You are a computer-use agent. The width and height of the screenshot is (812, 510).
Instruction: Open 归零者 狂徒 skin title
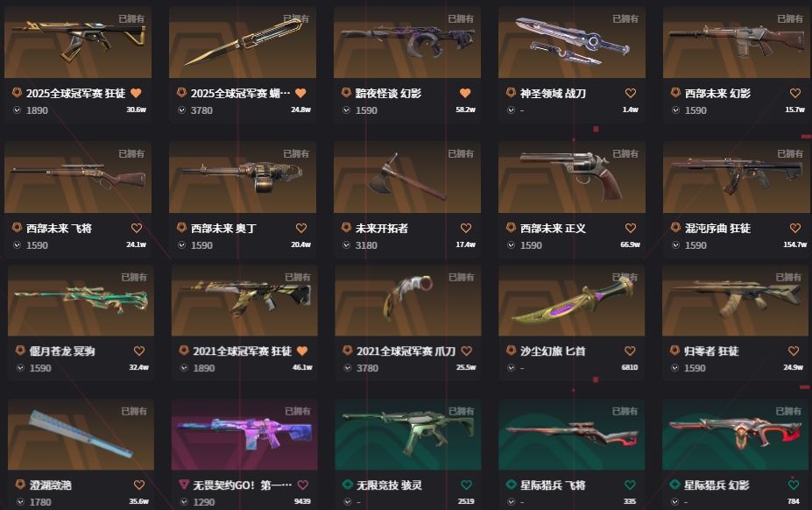tap(711, 351)
